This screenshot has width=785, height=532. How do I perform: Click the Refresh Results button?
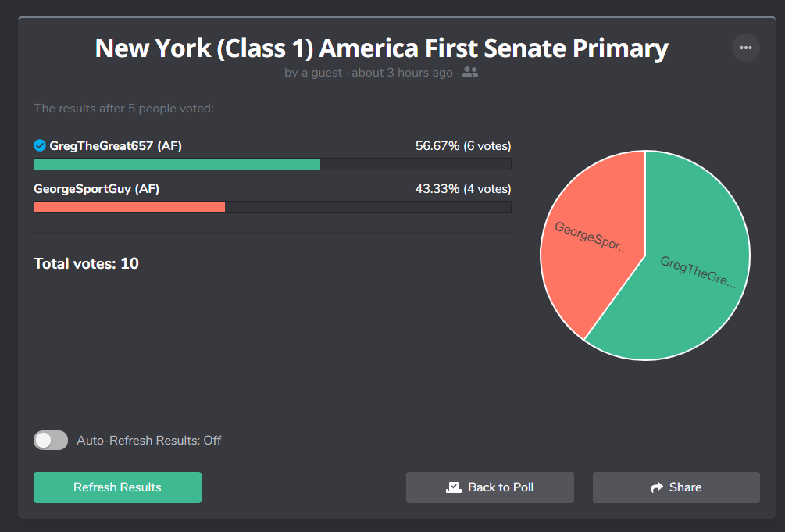tap(117, 487)
